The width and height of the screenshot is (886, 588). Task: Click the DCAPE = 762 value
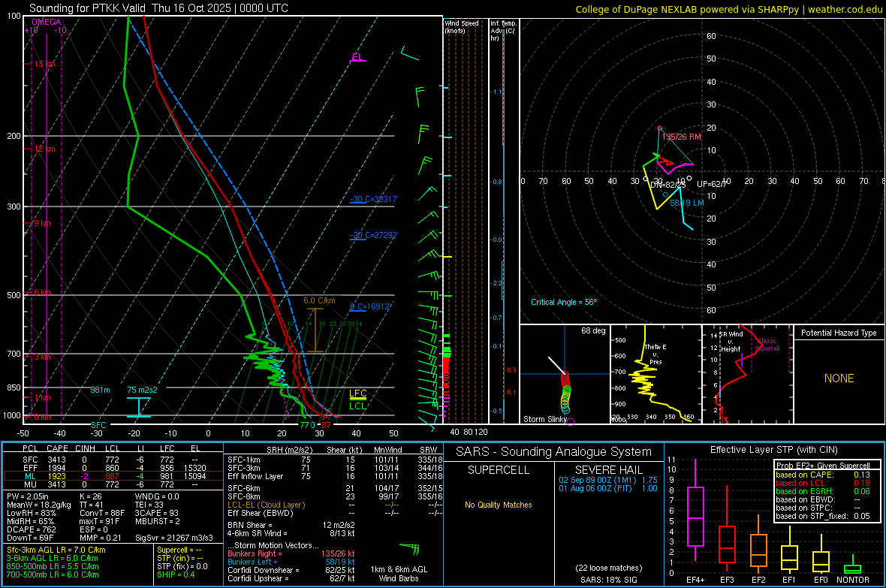point(32,529)
